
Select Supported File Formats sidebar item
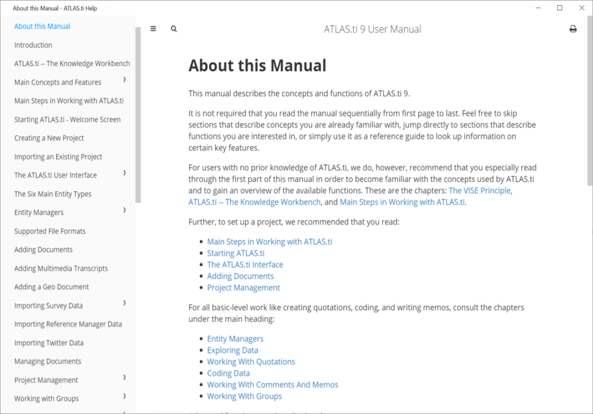(x=50, y=231)
